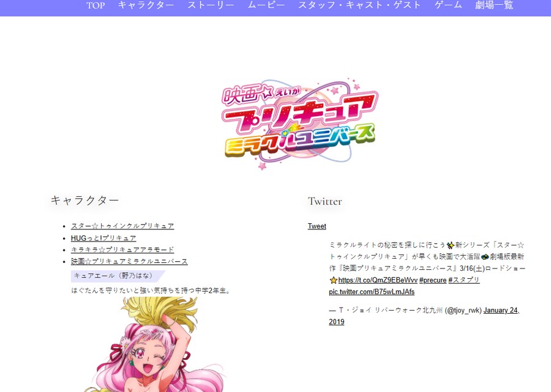Click the Twitter section heading
The image size is (551, 392).
324,201
